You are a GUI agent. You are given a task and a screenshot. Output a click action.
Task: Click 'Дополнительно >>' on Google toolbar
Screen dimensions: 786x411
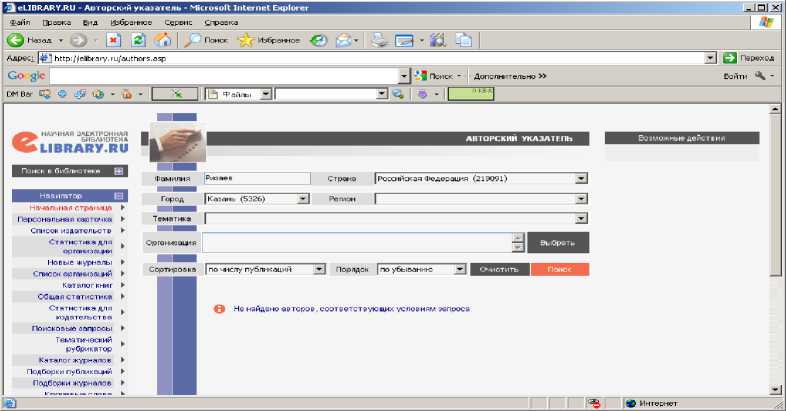(x=510, y=76)
